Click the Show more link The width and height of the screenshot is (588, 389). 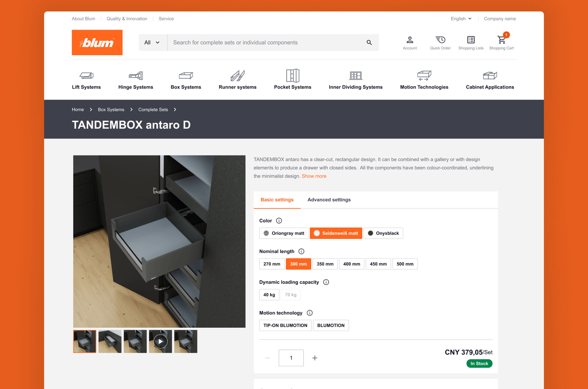click(314, 176)
